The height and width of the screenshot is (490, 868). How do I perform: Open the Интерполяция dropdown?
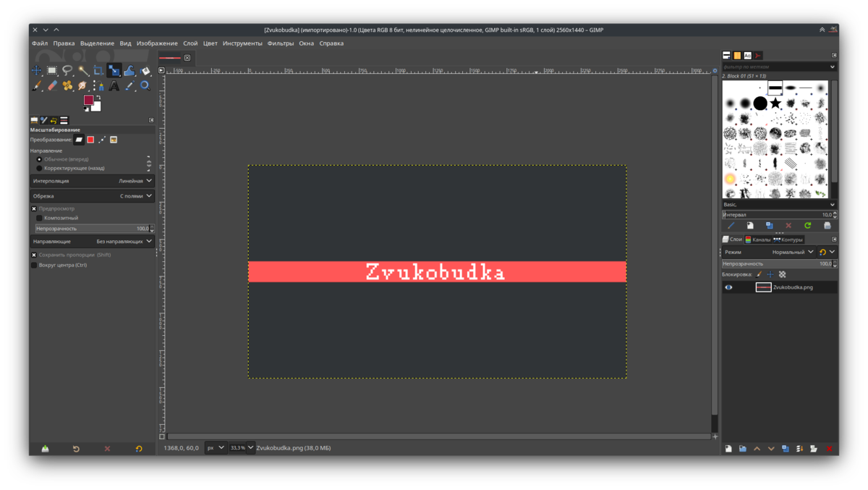93,181
